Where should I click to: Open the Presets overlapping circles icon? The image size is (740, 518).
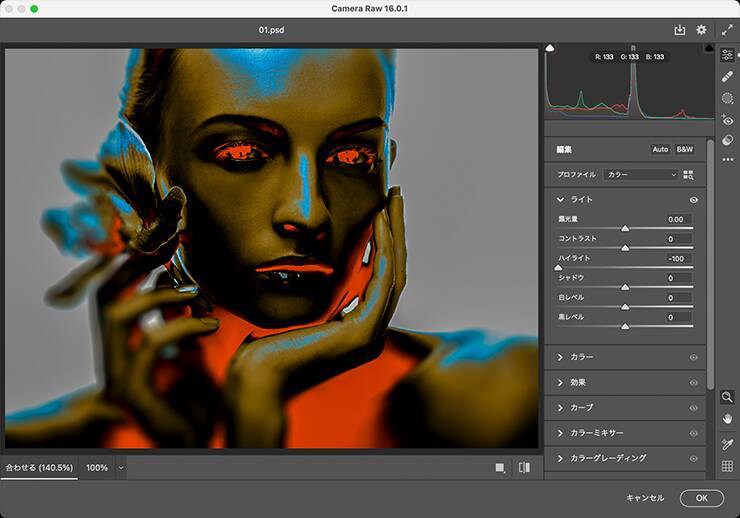pyautogui.click(x=727, y=140)
